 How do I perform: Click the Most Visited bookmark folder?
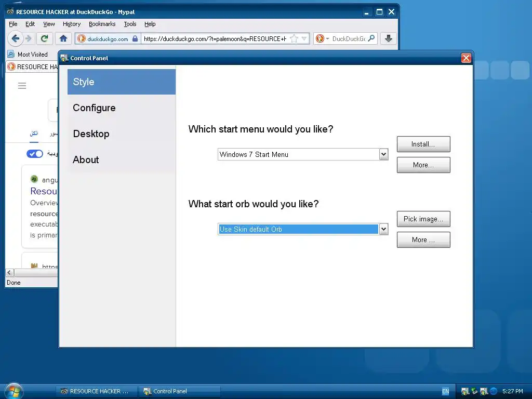28,54
